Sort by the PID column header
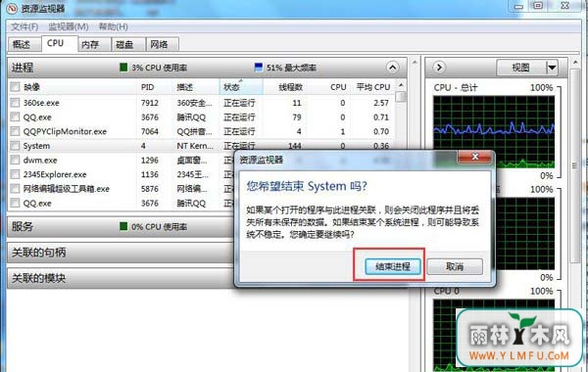Image resolution: width=588 pixels, height=372 pixels. (x=155, y=87)
